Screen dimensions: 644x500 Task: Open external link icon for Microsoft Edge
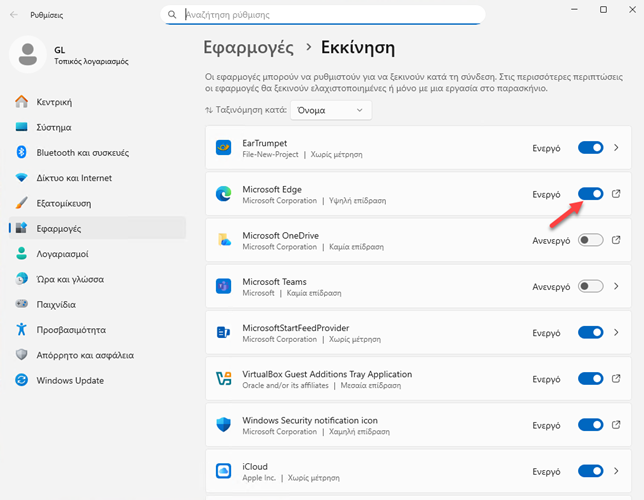616,194
